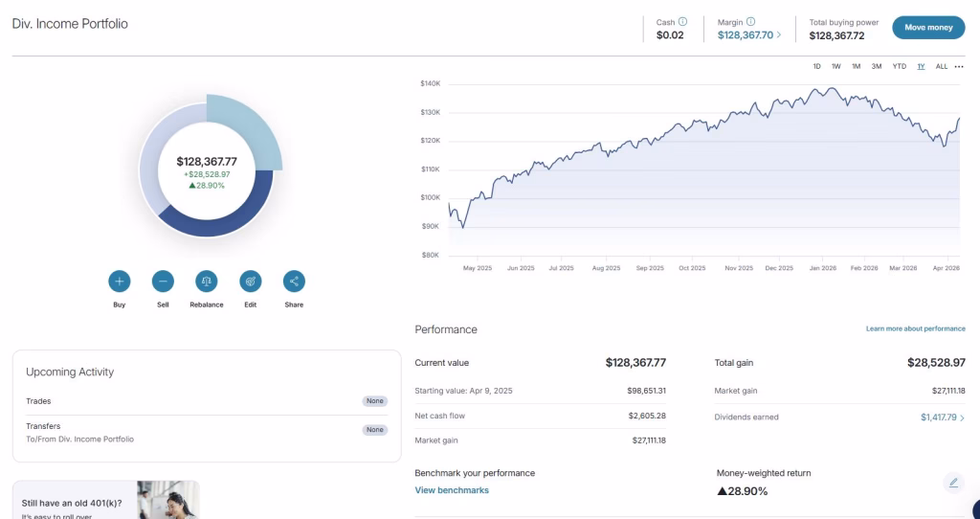Select the 1D chart range

816,66
